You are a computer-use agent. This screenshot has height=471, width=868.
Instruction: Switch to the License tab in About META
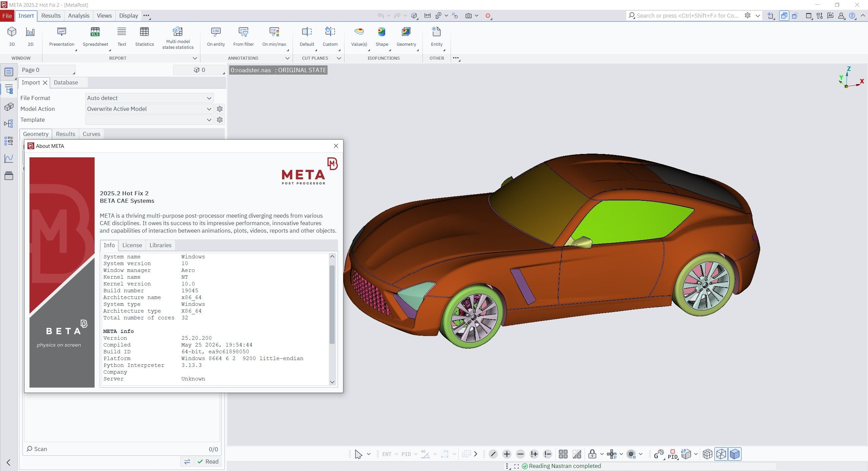click(132, 245)
